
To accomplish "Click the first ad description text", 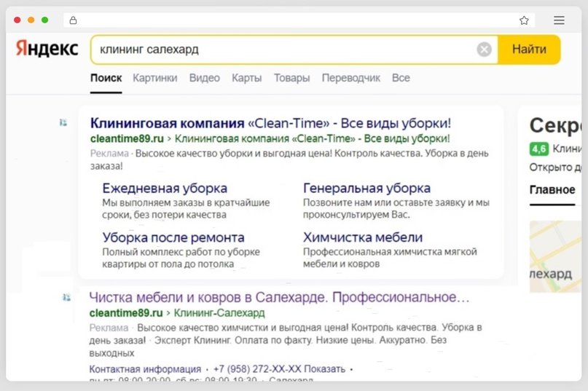I will (x=289, y=159).
